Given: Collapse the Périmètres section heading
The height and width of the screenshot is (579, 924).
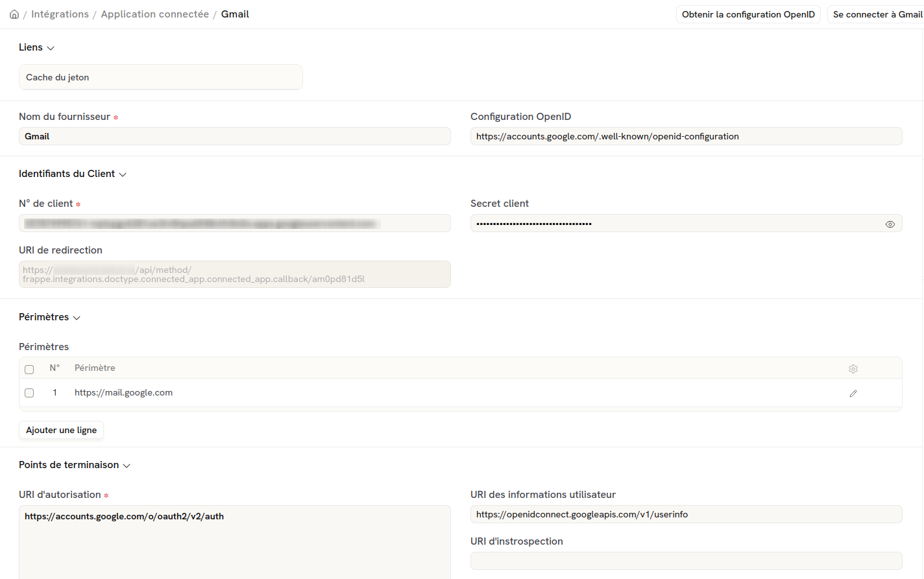Looking at the screenshot, I should tap(49, 317).
